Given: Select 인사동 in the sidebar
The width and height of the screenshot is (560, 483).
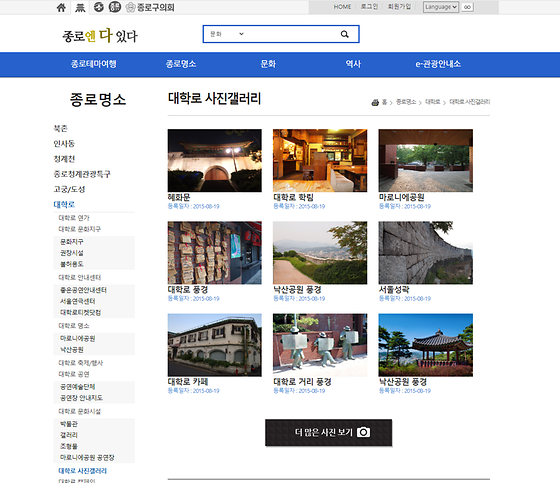Looking at the screenshot, I should [64, 144].
